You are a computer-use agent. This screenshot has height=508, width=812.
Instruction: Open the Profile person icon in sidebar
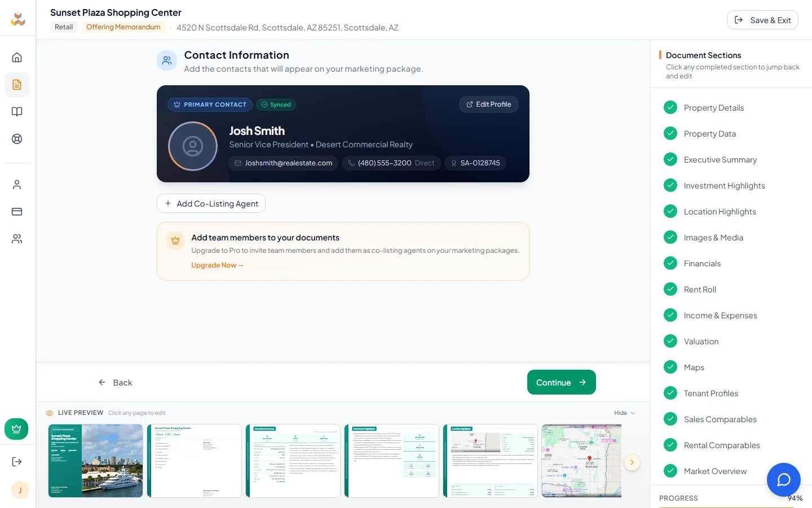(x=17, y=185)
